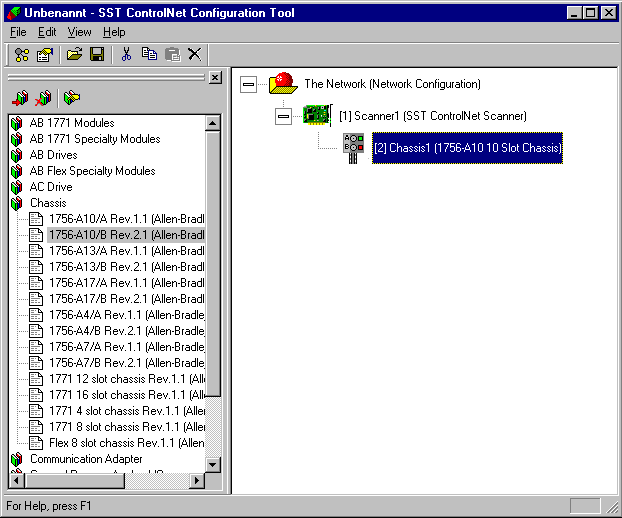Click the AB 1771 Specialty Modules book icon
Image resolution: width=622 pixels, height=518 pixels.
[x=17, y=139]
